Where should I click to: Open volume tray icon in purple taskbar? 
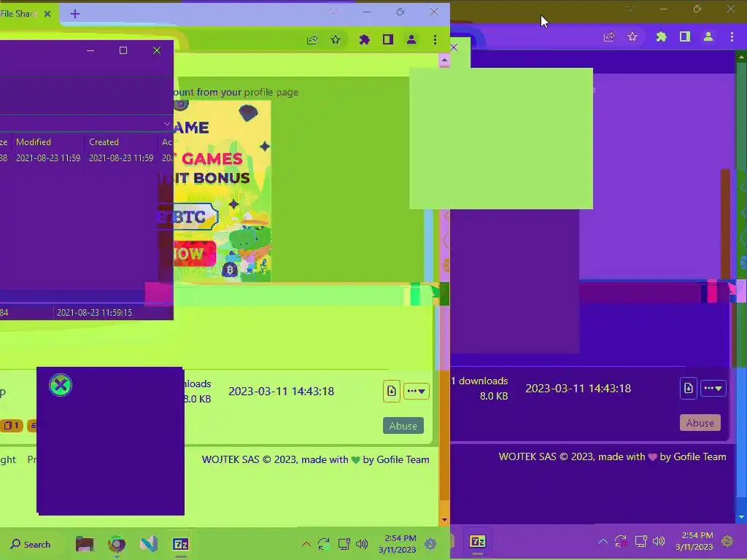point(659,541)
